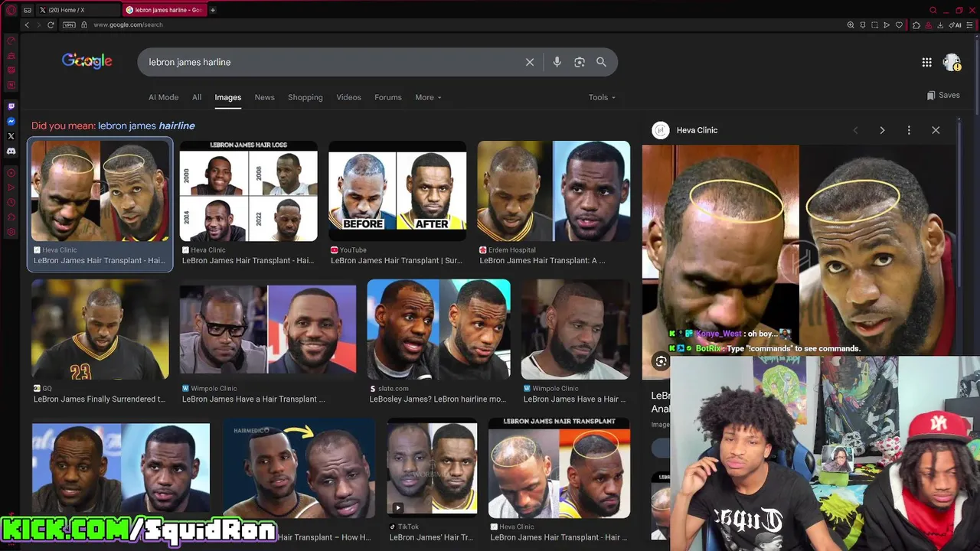The image size is (980, 551).
Task: Open the extensions cube icon
Action: 916,24
